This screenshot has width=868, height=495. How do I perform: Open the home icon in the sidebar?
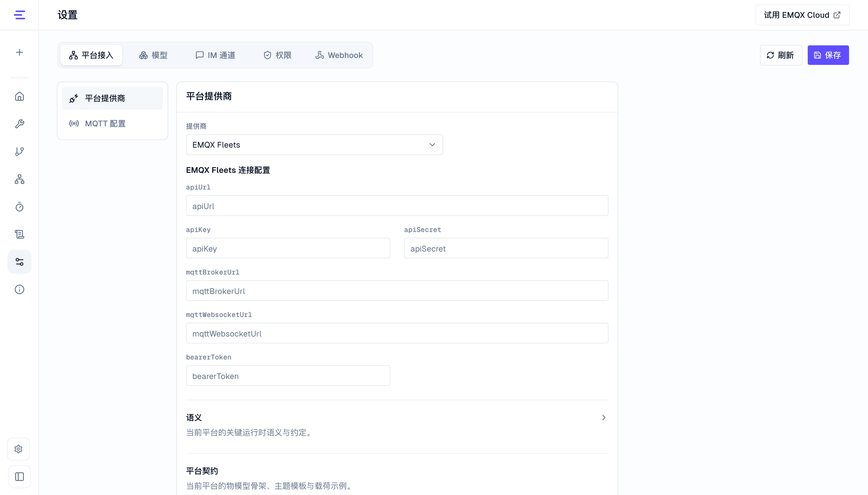click(19, 96)
